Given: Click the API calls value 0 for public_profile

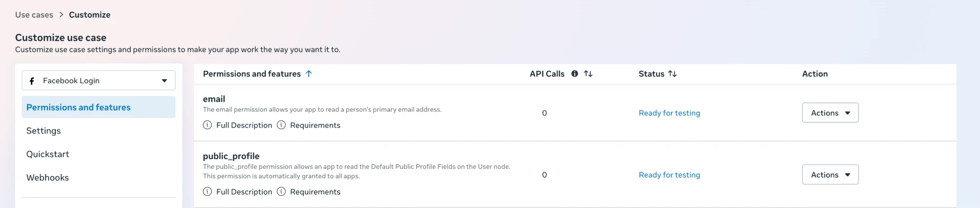Looking at the screenshot, I should [544, 175].
